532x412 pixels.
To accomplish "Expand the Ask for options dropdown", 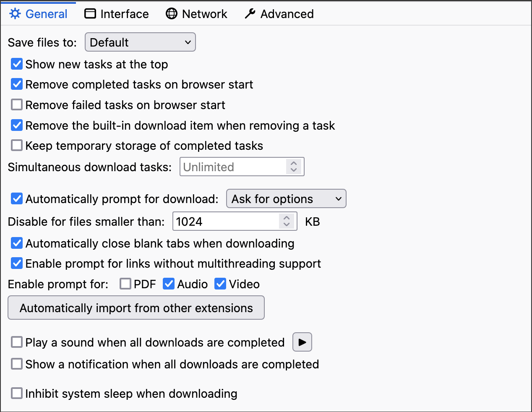I will pos(286,199).
